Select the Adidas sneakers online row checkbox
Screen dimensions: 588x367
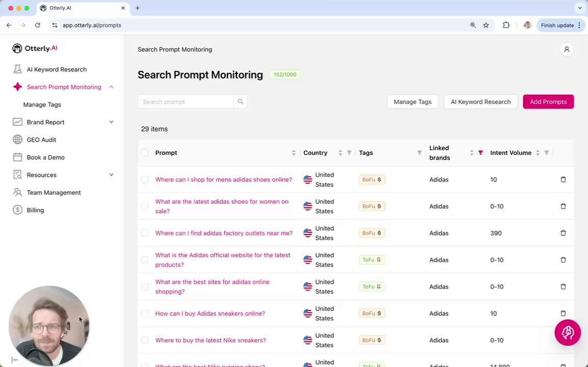pyautogui.click(x=145, y=313)
